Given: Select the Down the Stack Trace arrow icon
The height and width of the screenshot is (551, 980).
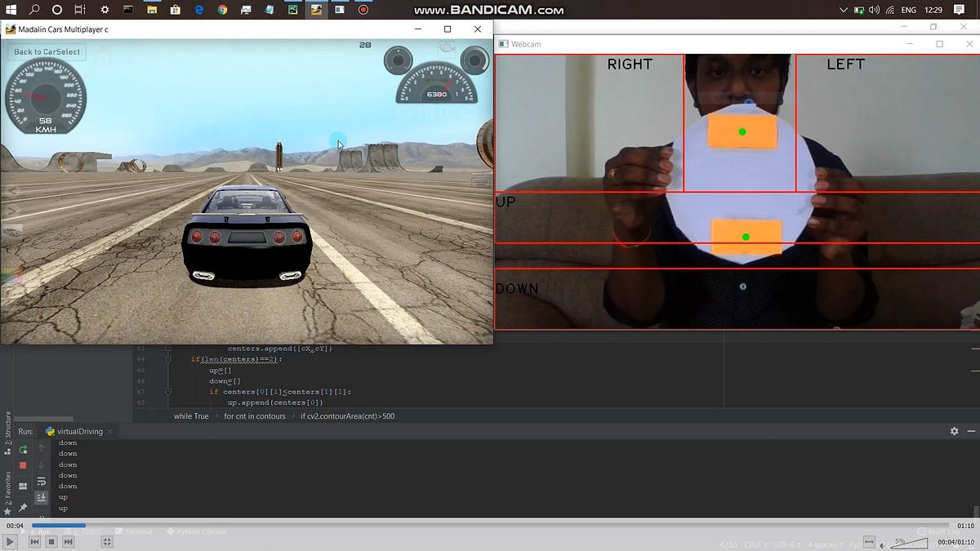Looking at the screenshot, I should pos(41,464).
